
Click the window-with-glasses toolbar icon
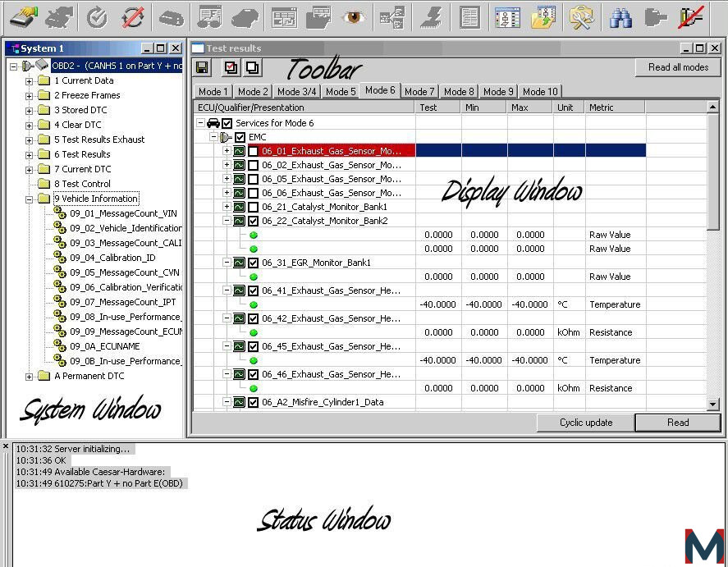[x=209, y=17]
